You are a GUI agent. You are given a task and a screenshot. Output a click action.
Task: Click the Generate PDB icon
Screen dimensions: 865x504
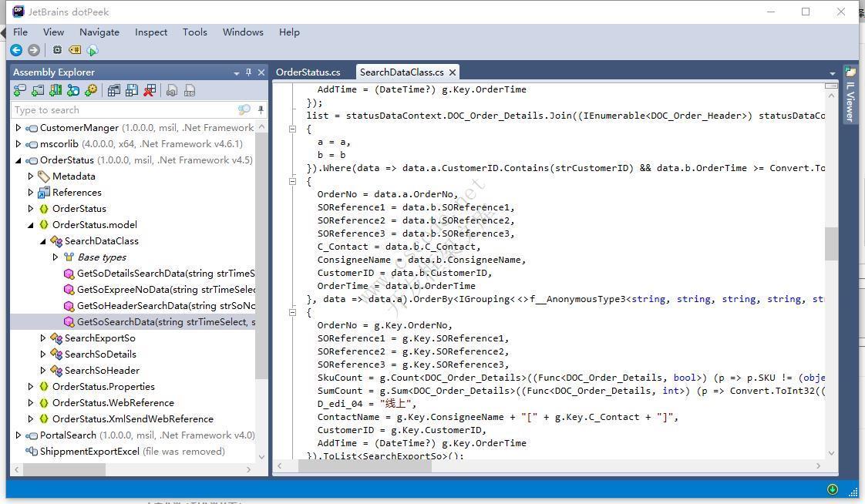190,90
